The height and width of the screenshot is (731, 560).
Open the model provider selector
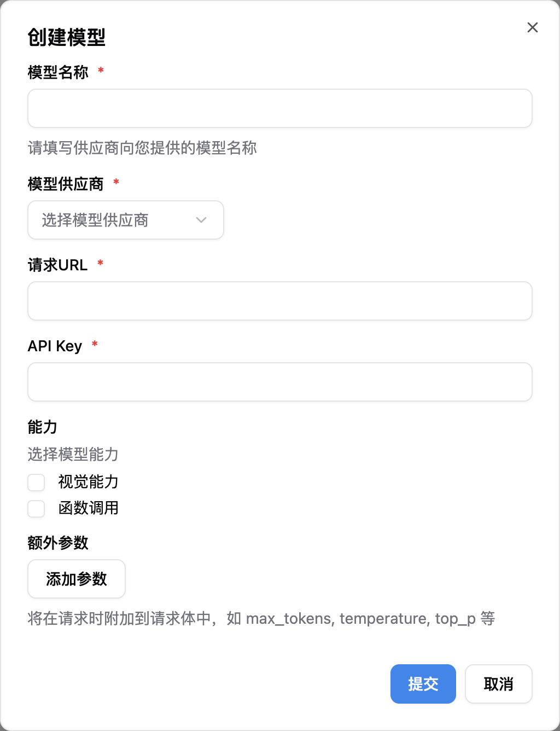[125, 220]
